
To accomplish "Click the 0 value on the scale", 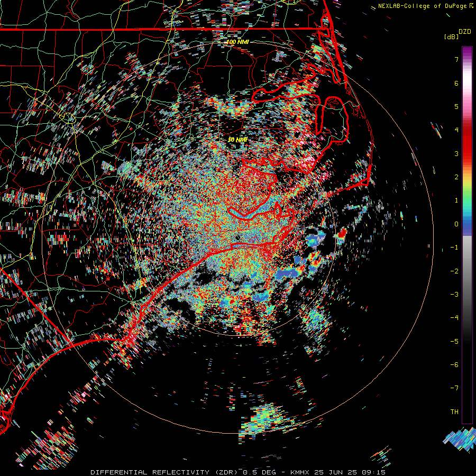I will (x=456, y=224).
